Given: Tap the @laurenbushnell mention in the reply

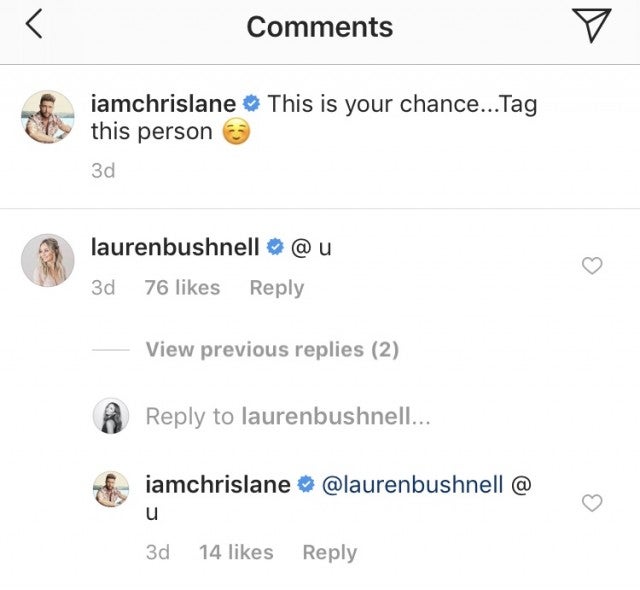Looking at the screenshot, I should click(410, 485).
